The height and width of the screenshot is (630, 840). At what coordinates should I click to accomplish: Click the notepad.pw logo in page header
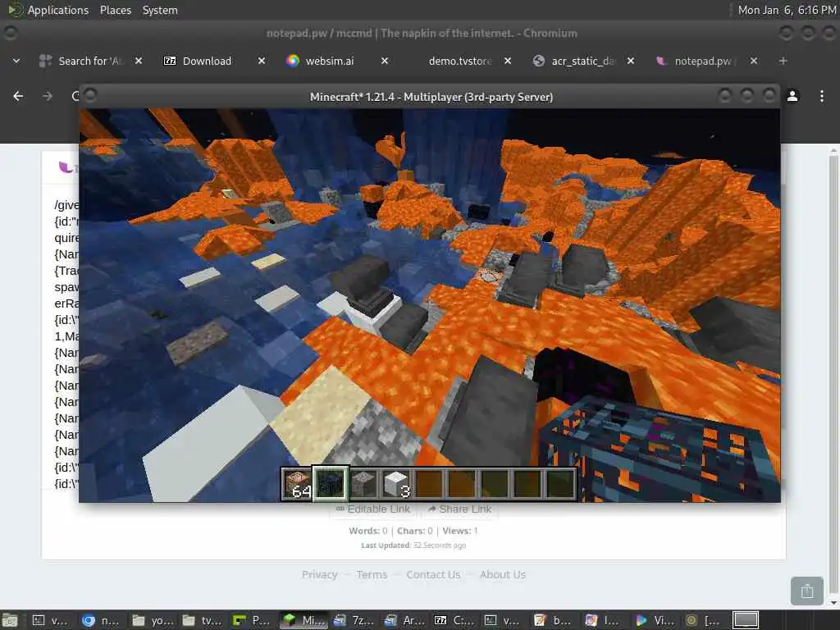[x=67, y=167]
